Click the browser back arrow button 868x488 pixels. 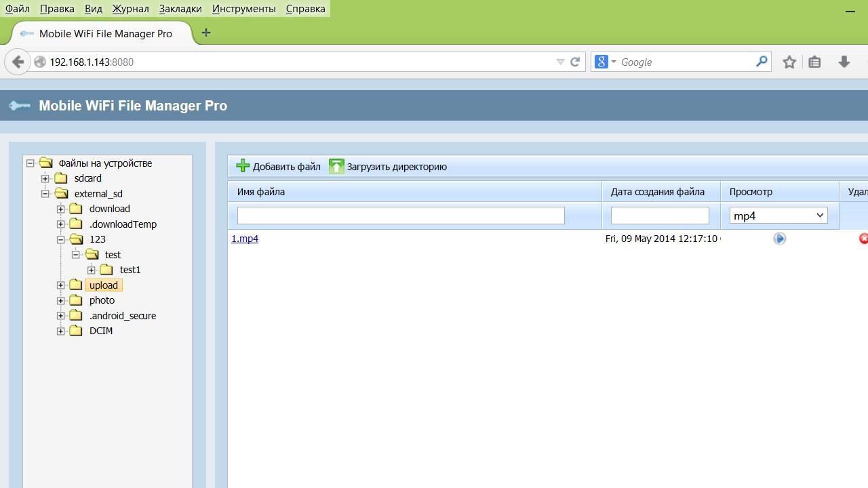[x=18, y=62]
